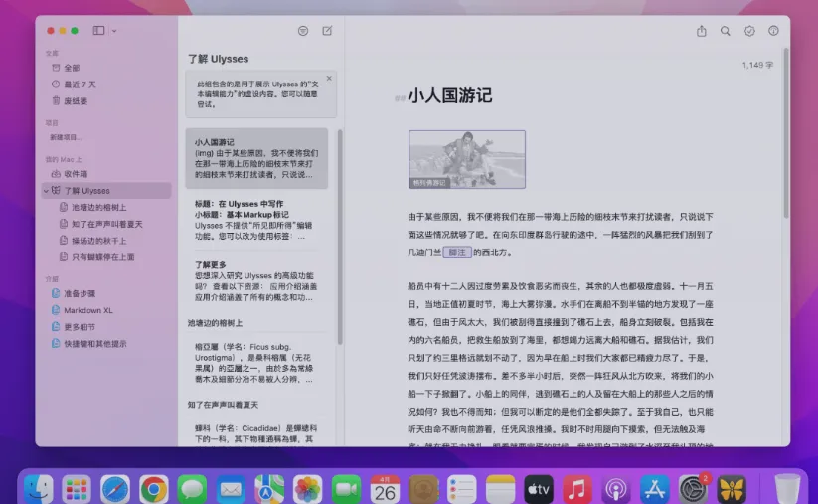Open Reminders from the Dock
Viewport: 818px width, 504px height.
coord(462,489)
